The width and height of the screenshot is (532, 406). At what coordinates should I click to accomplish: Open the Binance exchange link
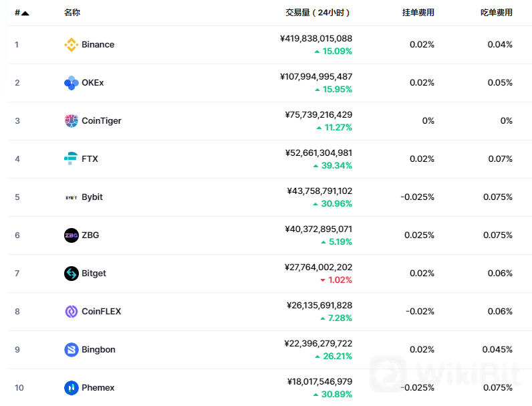(x=98, y=45)
